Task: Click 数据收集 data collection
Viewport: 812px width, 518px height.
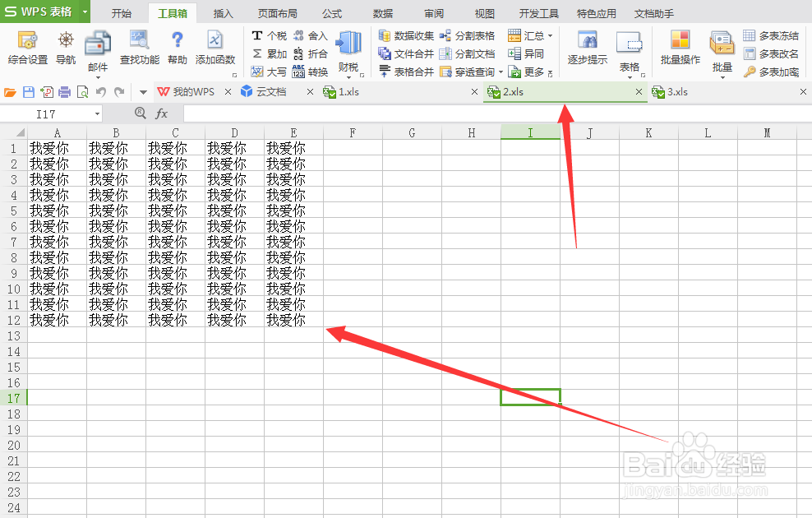Action: [x=406, y=35]
